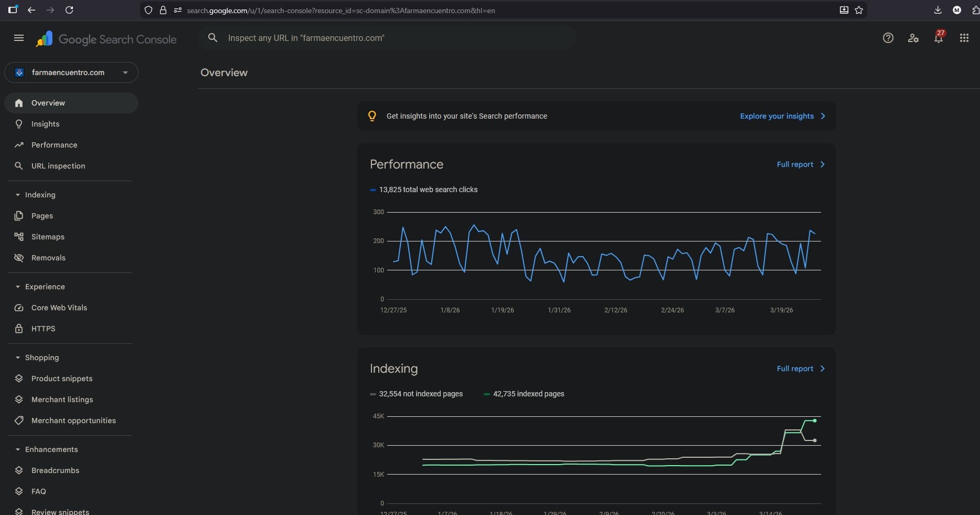This screenshot has height=515, width=980.
Task: Click the Performance trend icon in sidebar
Action: coord(19,145)
